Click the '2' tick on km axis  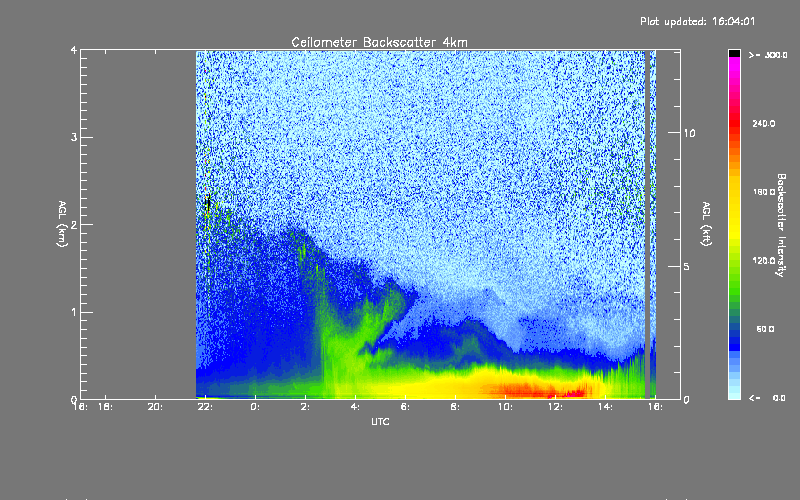pos(74,224)
